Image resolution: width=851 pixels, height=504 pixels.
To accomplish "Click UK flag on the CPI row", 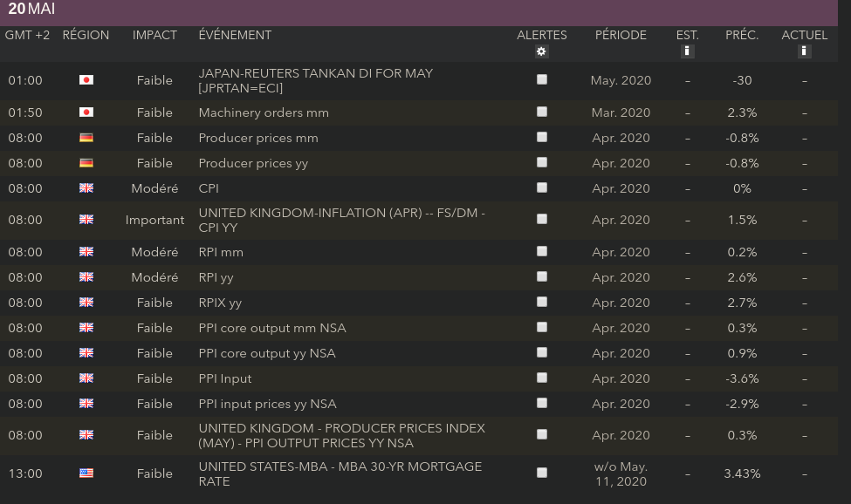I will (x=86, y=188).
